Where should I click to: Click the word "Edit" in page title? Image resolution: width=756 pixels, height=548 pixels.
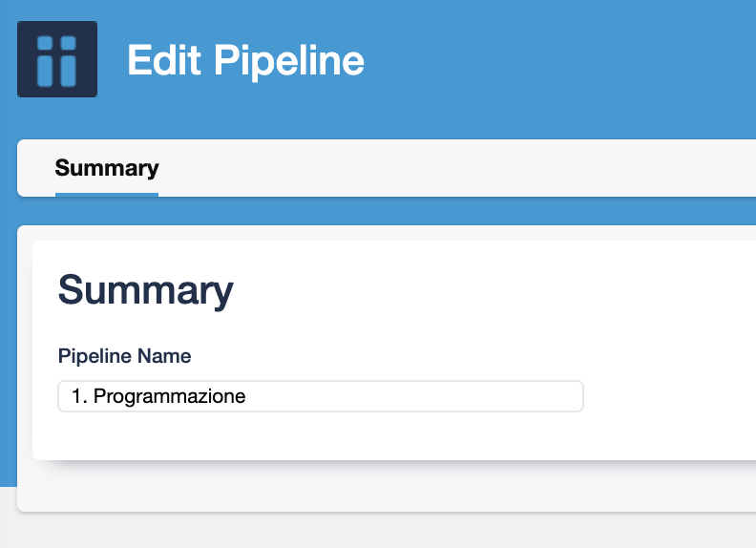click(x=165, y=61)
